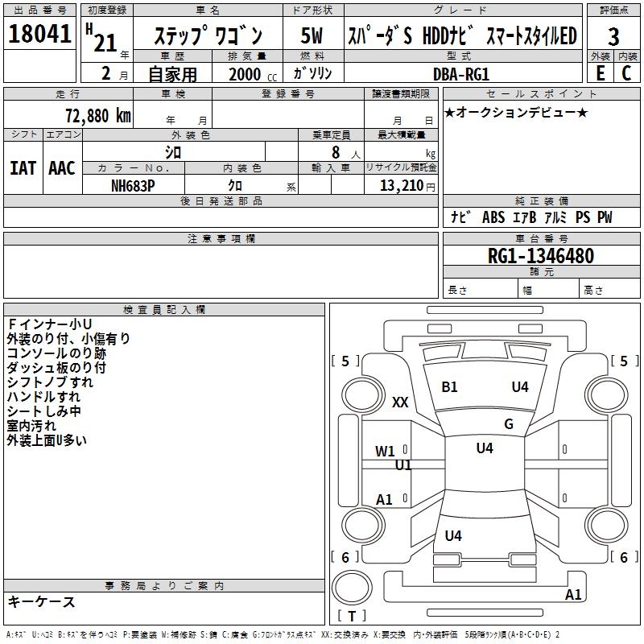Viewport: 644px width, 644px height.
Task: Select ナビ in genuine equipment
Action: pos(460,217)
